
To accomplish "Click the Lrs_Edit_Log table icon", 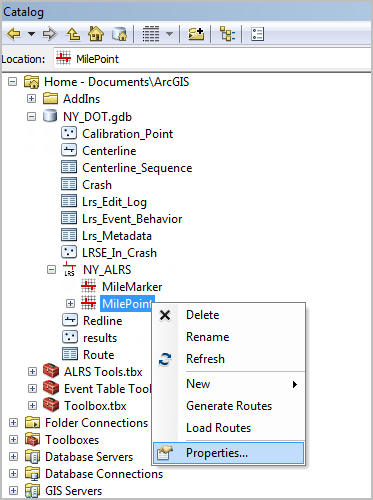I will [x=69, y=201].
